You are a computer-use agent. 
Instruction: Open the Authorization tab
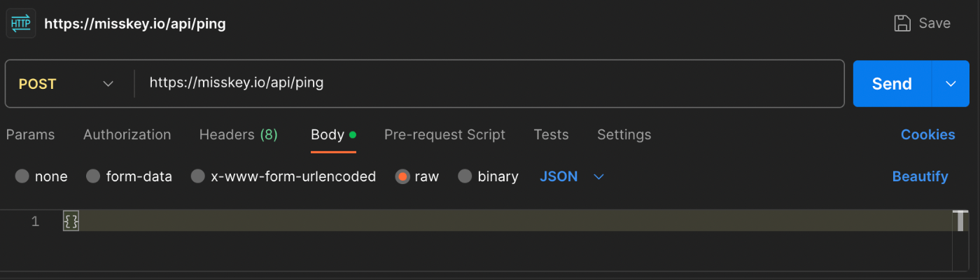[x=127, y=134]
